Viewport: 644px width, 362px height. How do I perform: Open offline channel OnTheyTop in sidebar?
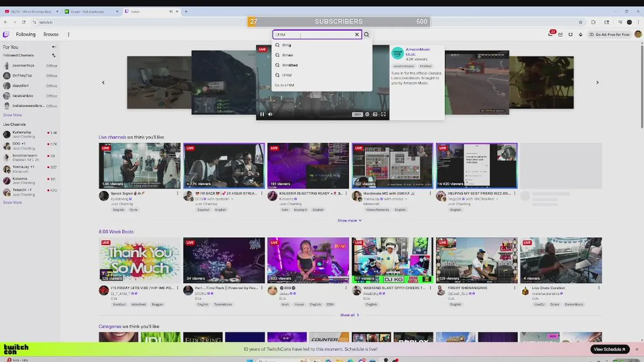[30, 76]
